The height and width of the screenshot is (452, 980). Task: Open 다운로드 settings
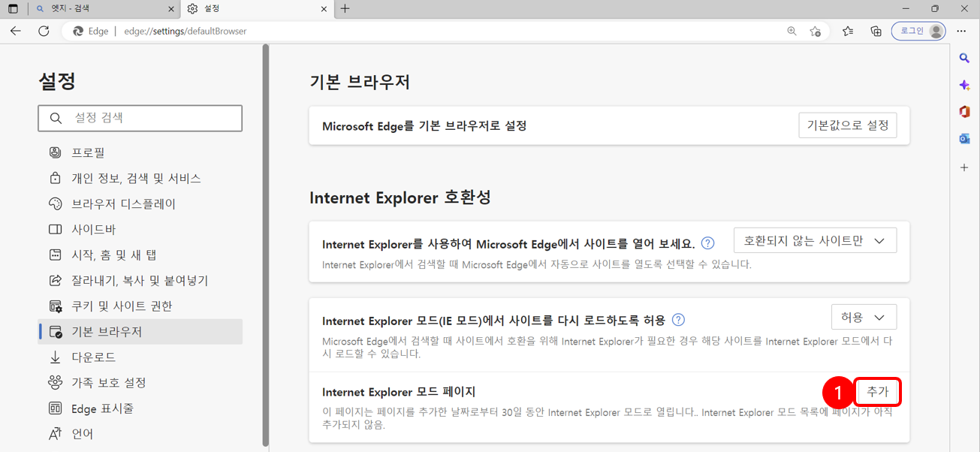(140, 357)
